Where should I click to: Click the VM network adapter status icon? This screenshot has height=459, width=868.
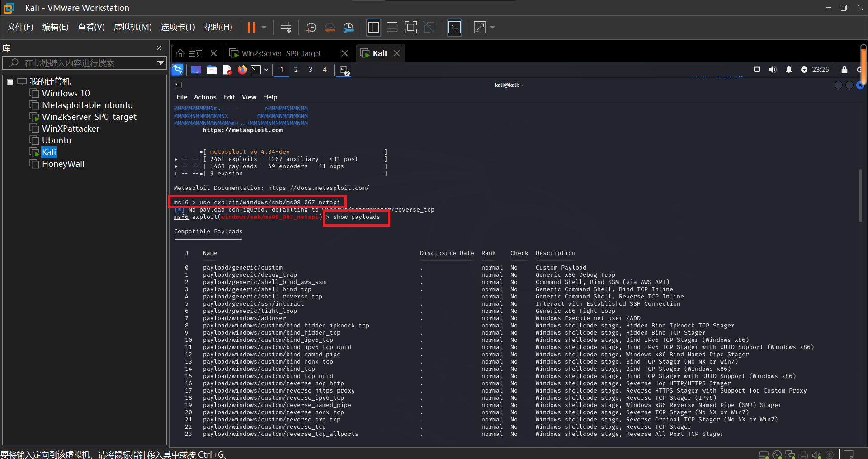coord(790,454)
